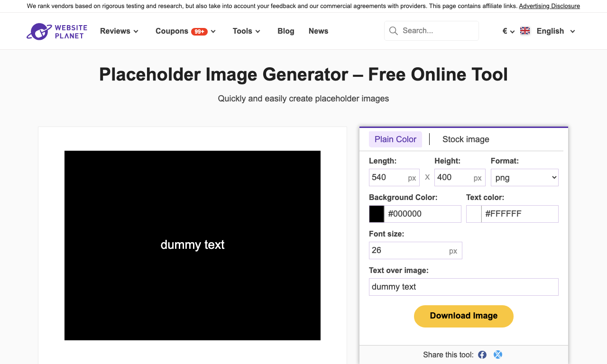The height and width of the screenshot is (364, 607).
Task: Go to the News page
Action: pyautogui.click(x=318, y=31)
